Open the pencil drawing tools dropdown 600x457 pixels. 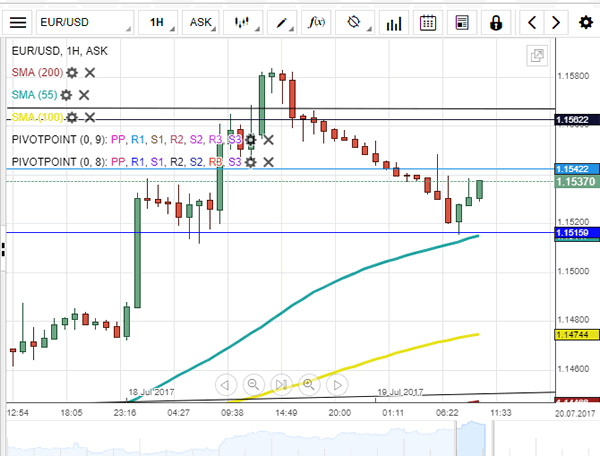282,23
